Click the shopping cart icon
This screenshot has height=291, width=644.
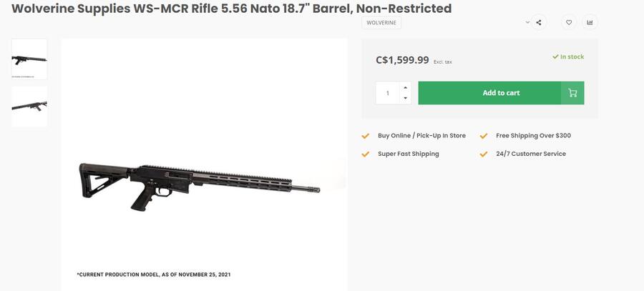[572, 93]
